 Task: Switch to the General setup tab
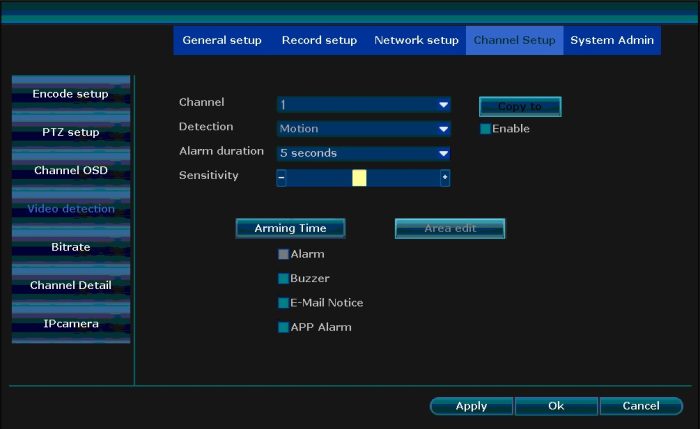[x=222, y=41]
